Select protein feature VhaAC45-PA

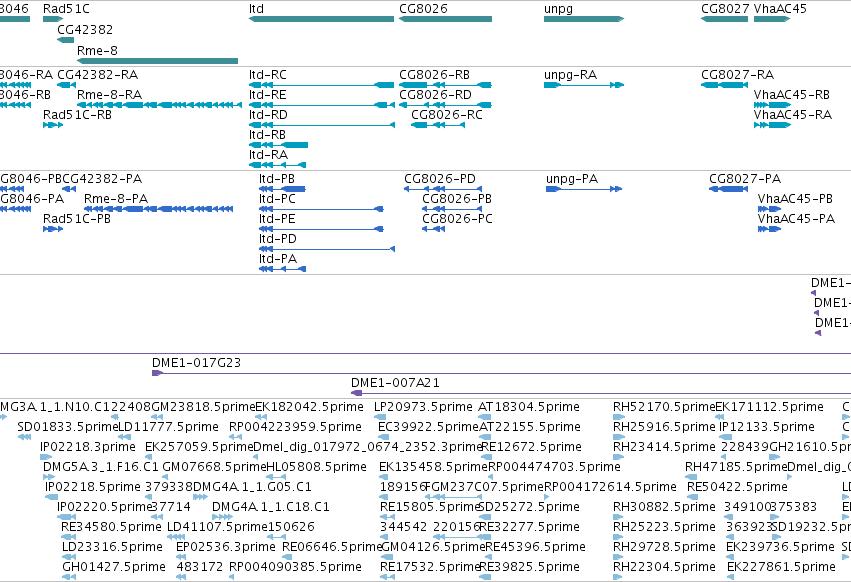click(770, 229)
